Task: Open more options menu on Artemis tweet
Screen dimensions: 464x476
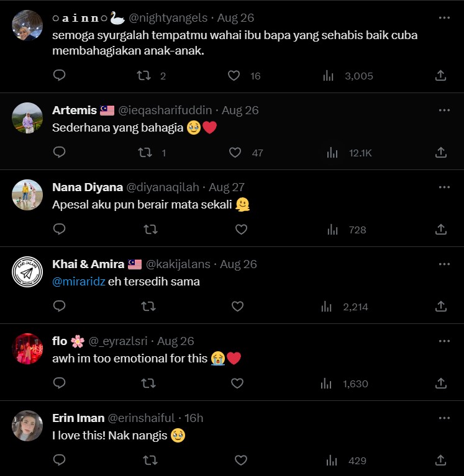Action: [x=444, y=110]
